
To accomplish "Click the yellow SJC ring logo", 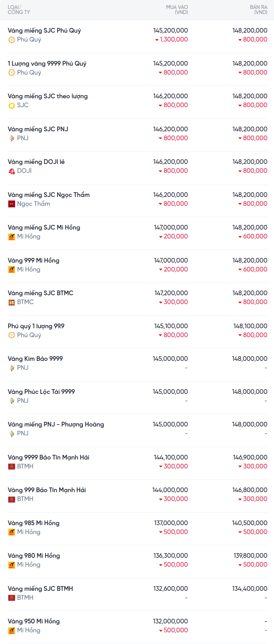I will pos(12,105).
